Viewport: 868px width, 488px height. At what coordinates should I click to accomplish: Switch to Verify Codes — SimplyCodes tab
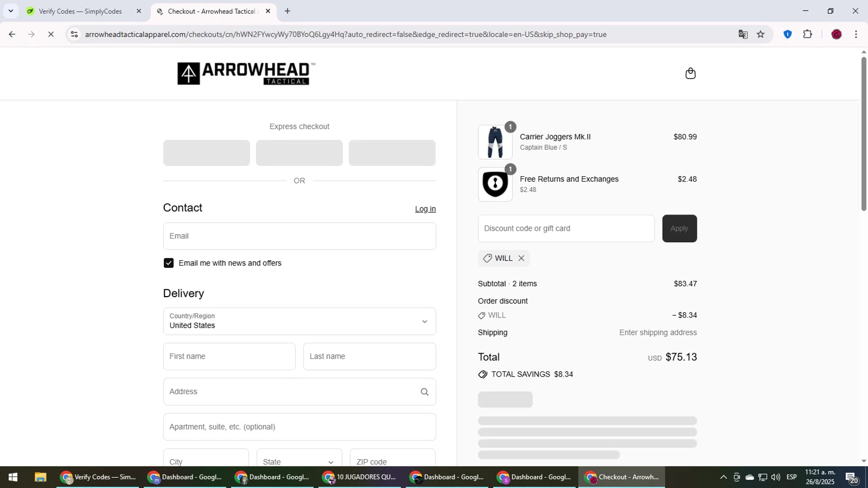click(x=84, y=11)
